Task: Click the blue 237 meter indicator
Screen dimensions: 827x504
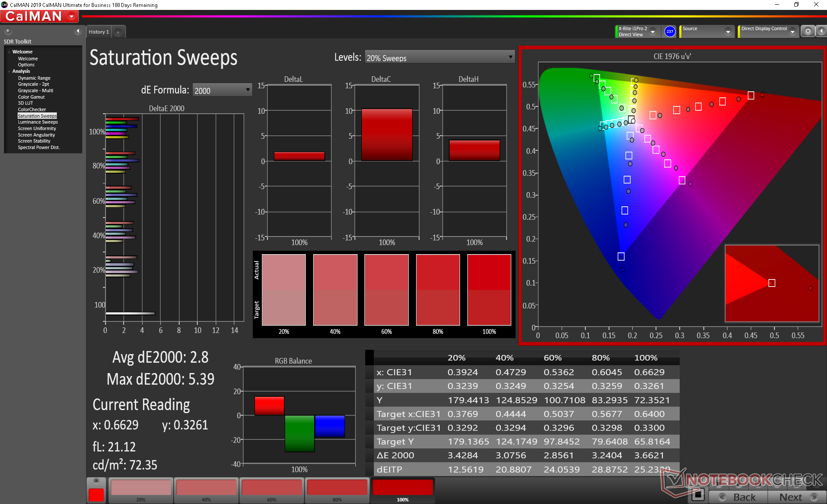Action: click(669, 31)
